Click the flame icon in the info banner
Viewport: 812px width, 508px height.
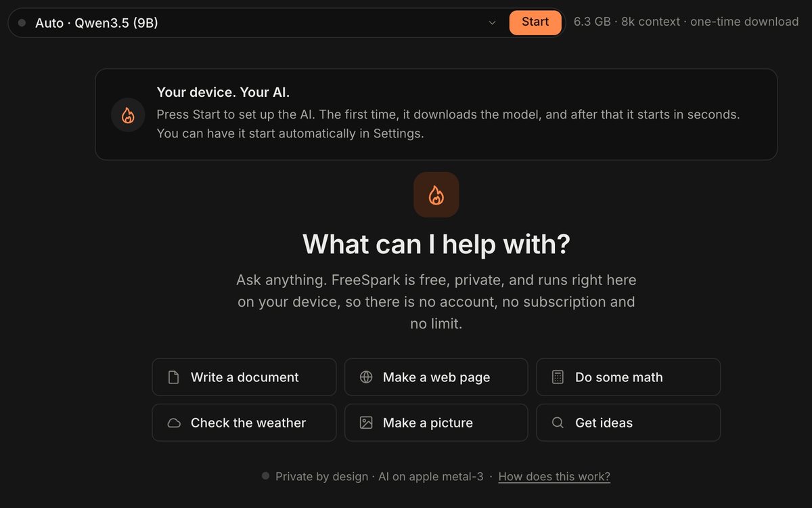click(x=128, y=115)
